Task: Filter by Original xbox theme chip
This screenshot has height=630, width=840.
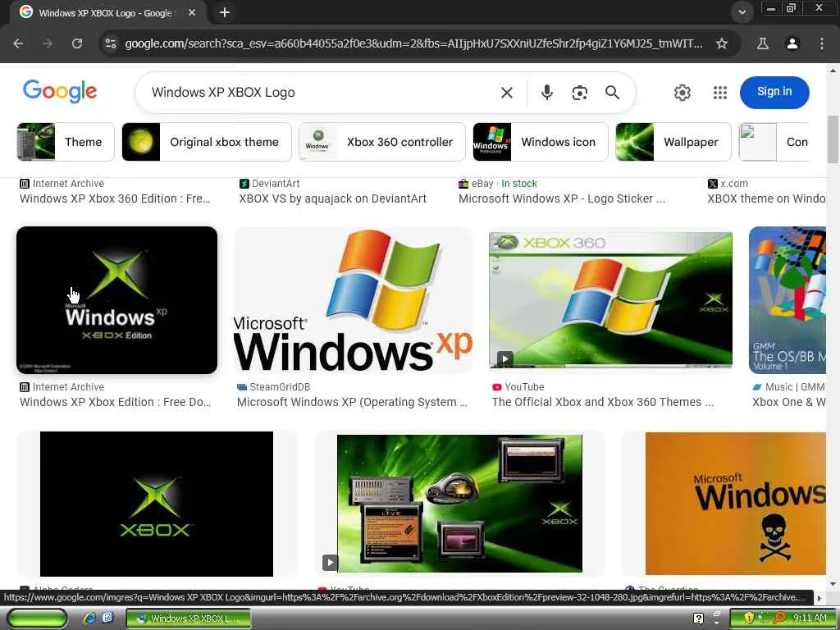Action: (x=207, y=142)
